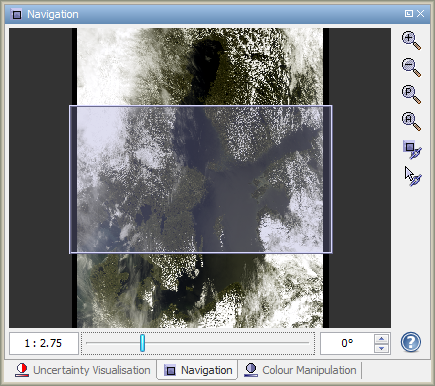This screenshot has height=386, width=435.
Task: Toggle synchronise views across image windows
Action: pos(412,149)
